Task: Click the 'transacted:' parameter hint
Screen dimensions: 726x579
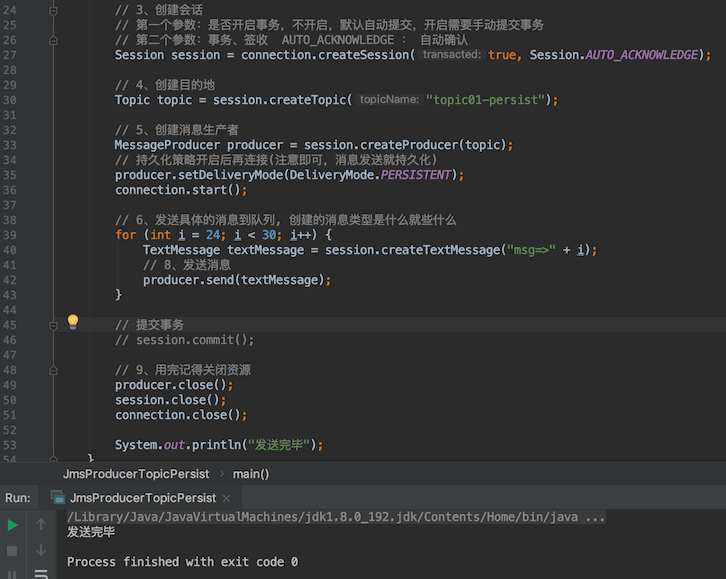Action: (x=451, y=55)
